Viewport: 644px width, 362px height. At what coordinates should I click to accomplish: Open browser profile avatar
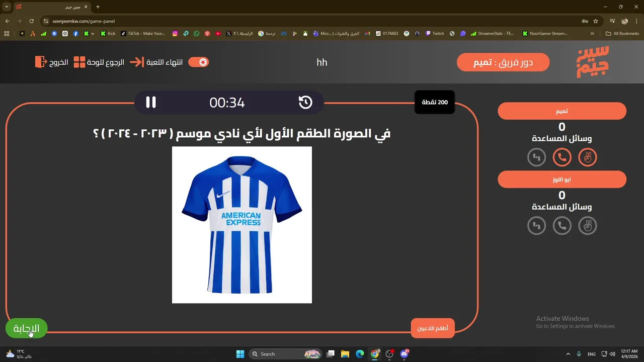[x=625, y=21]
